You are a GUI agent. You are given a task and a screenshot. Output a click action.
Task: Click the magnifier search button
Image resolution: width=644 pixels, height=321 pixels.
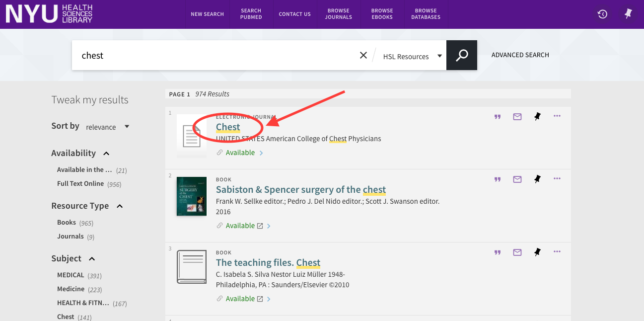[x=462, y=55]
